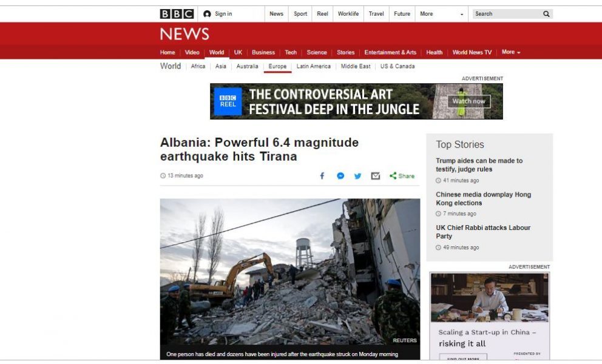Focus the Search input field
Image resolution: width=602 pixels, height=364 pixels.
(507, 14)
